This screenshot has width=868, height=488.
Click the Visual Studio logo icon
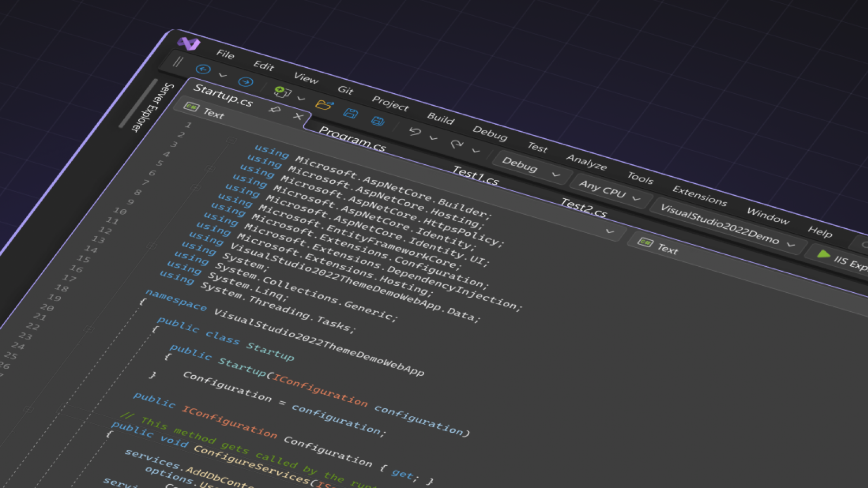click(189, 43)
